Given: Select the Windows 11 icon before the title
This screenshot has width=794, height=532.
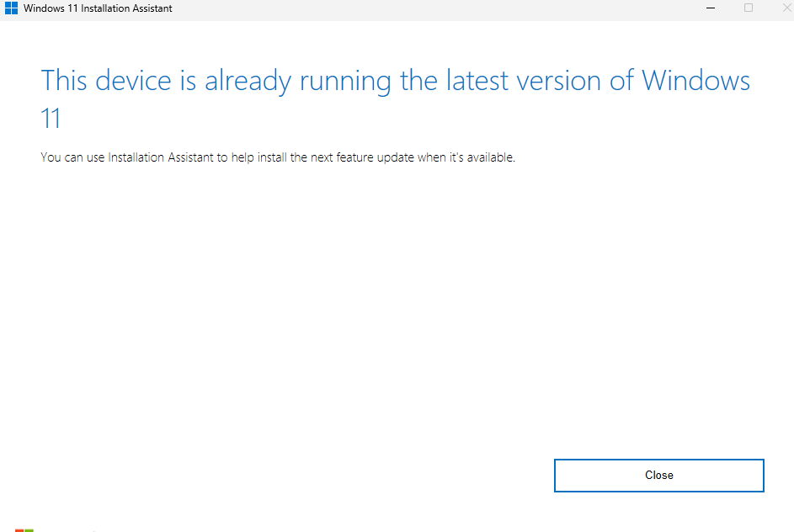Looking at the screenshot, I should point(11,8).
